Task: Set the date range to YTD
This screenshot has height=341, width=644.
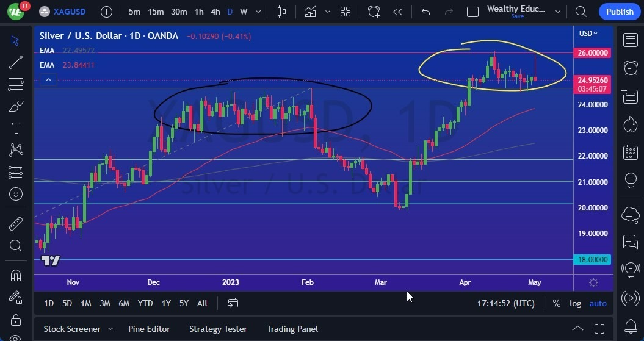Action: coord(145,303)
